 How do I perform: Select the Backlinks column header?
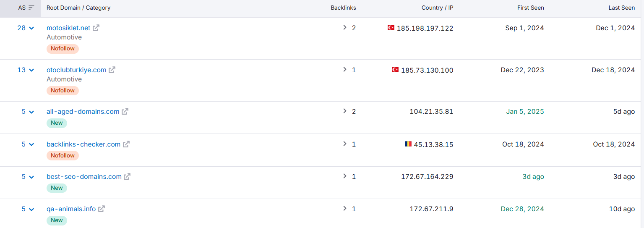343,8
